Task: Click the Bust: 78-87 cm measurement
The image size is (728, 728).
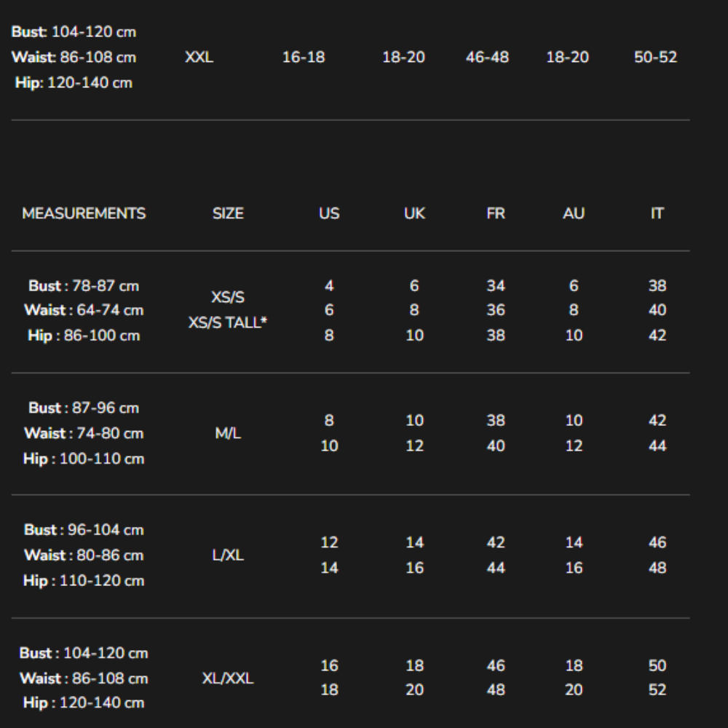Action: [84, 285]
